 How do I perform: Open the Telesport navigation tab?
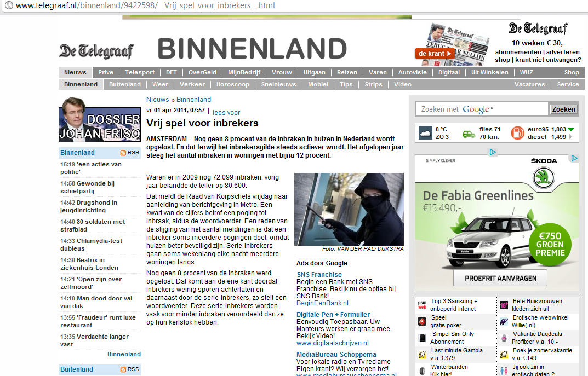tap(140, 72)
